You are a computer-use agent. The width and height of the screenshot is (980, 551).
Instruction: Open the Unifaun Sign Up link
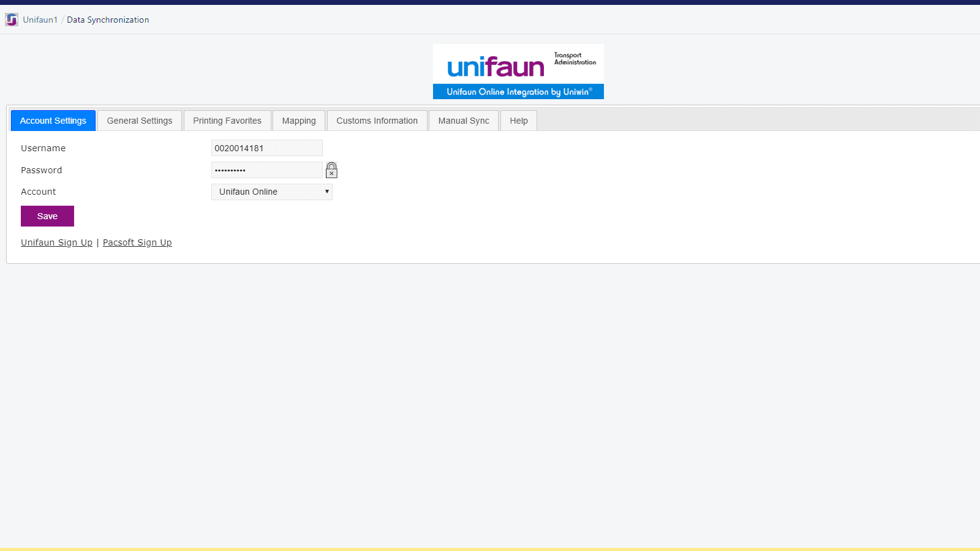coord(56,242)
